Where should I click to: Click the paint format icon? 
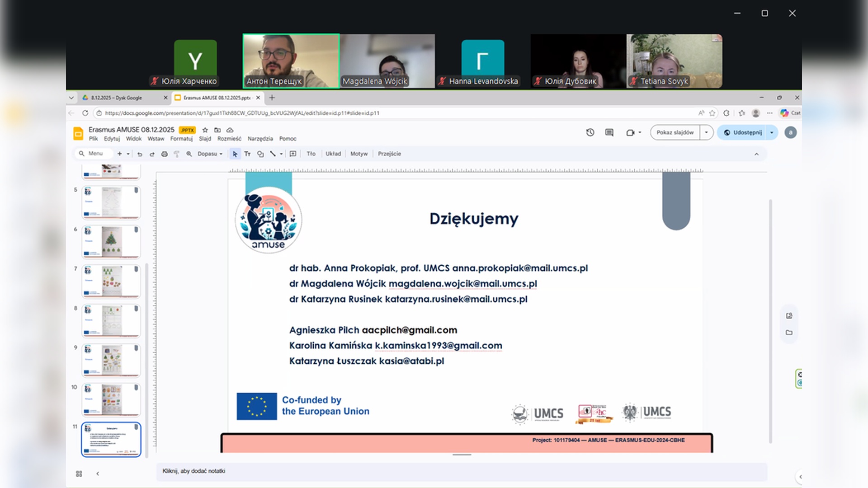pyautogui.click(x=177, y=154)
